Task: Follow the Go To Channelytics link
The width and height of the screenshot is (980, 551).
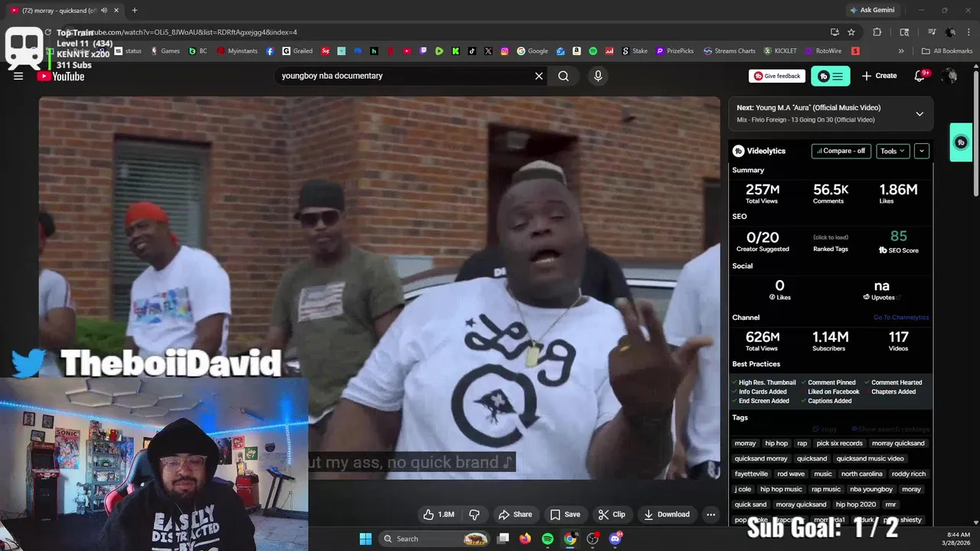Action: pyautogui.click(x=901, y=318)
